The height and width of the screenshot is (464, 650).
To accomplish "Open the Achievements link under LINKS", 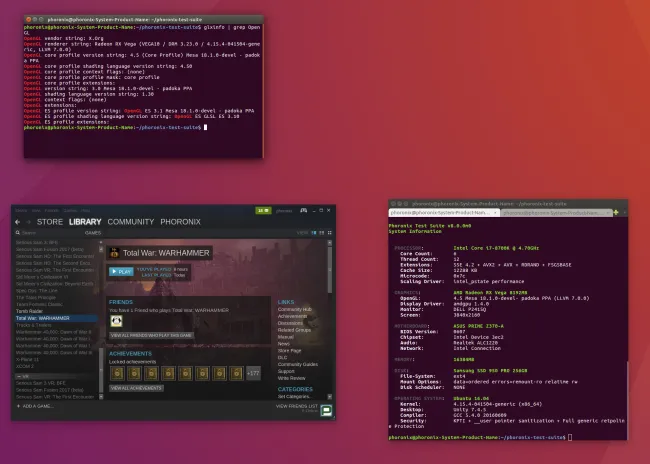I will 292,316.
